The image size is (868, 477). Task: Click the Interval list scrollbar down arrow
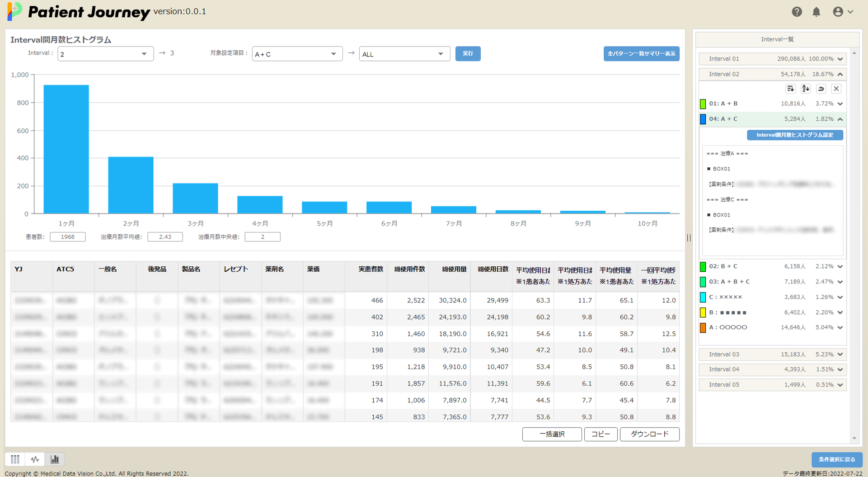point(854,438)
